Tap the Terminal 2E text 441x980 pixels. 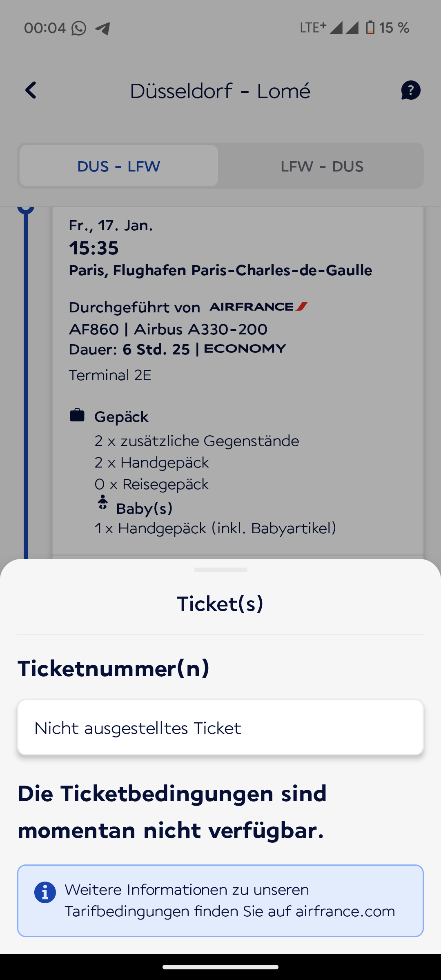coord(110,375)
